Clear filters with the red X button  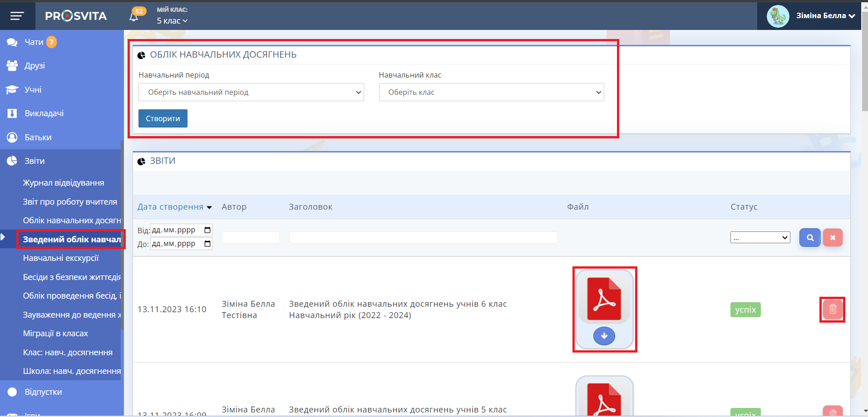pyautogui.click(x=832, y=237)
